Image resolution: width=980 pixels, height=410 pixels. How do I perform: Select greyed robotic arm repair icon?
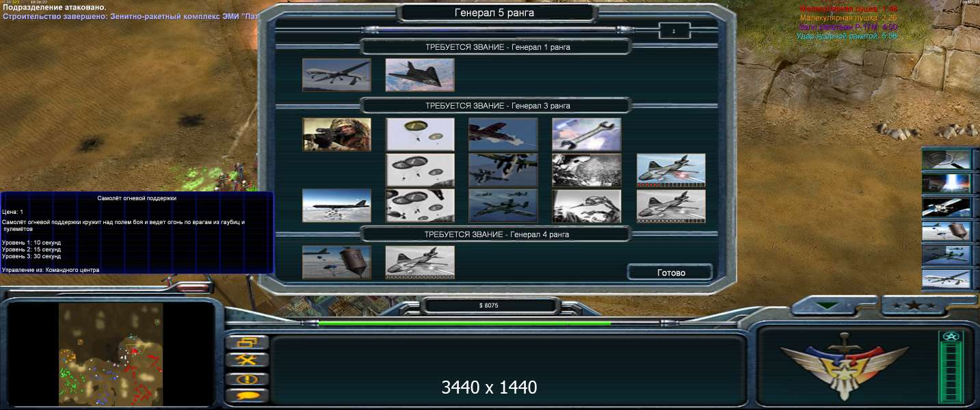[587, 206]
